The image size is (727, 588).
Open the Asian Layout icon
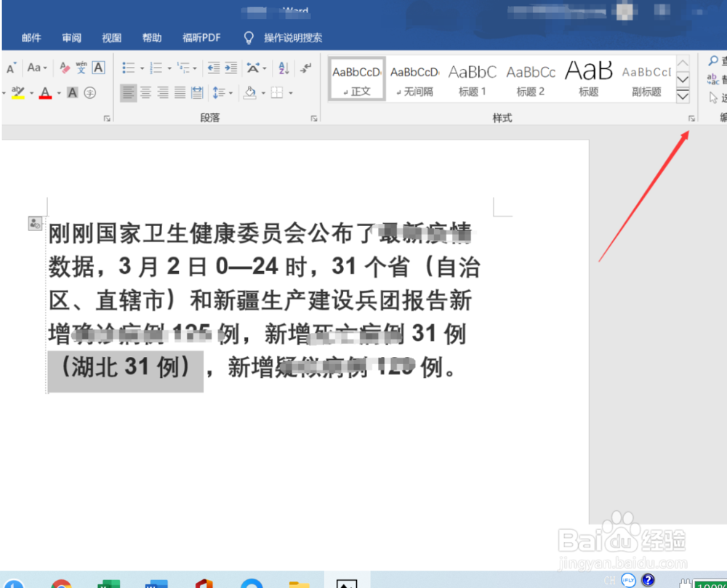253,68
